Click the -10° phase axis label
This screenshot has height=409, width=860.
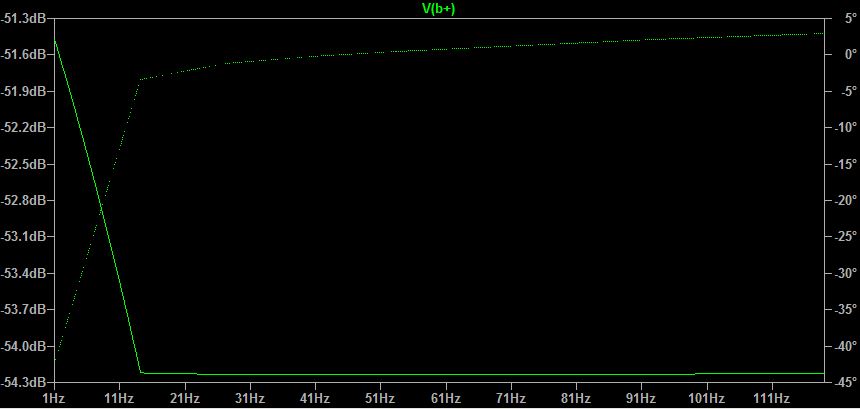click(845, 128)
